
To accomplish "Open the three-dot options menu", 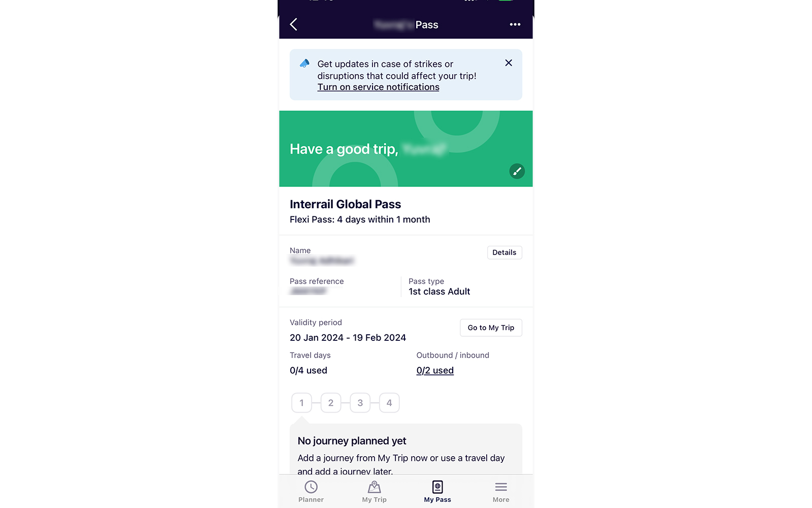I will [x=515, y=24].
